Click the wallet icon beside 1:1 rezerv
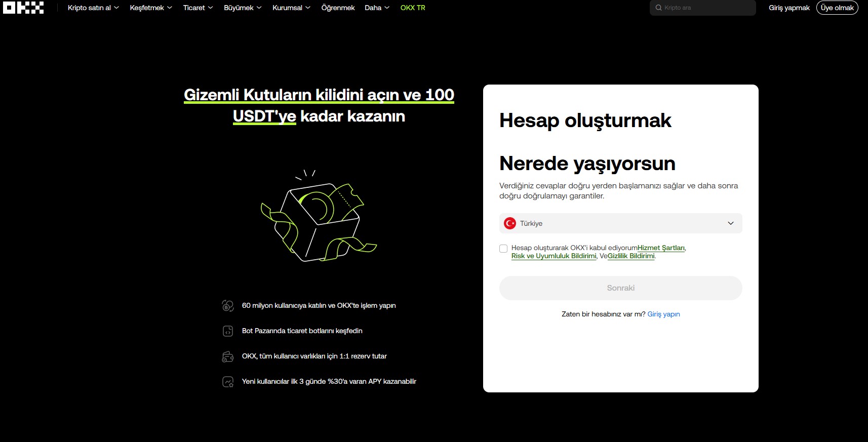The image size is (868, 442). tap(228, 356)
